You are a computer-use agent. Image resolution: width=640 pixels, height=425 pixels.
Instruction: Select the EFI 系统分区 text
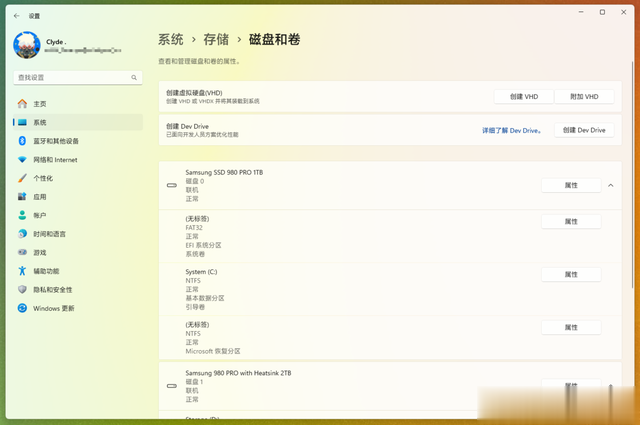tap(203, 245)
